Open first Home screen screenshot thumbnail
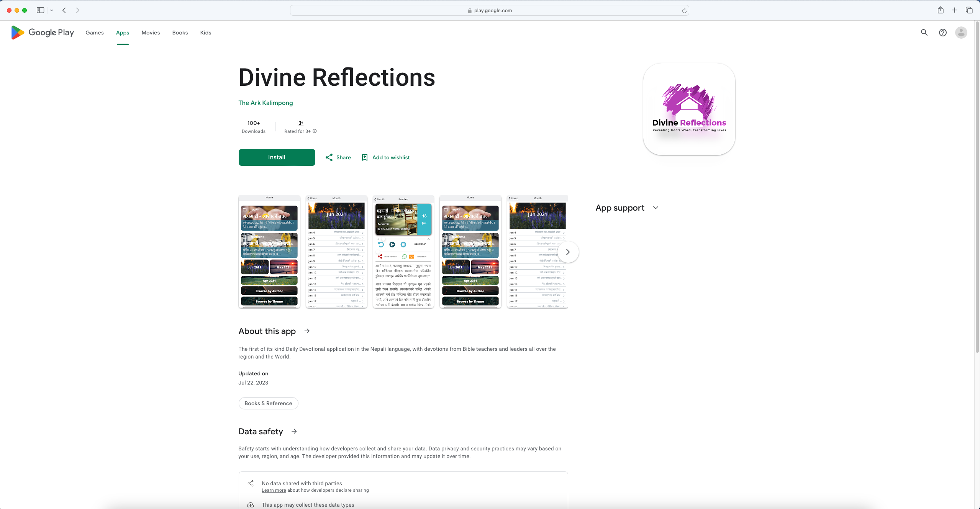This screenshot has height=509, width=980. [269, 252]
